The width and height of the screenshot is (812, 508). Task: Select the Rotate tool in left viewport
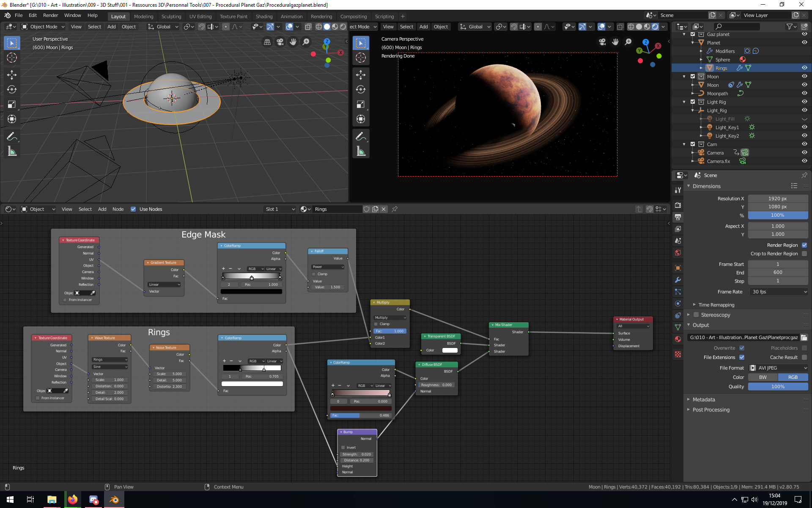pos(12,89)
